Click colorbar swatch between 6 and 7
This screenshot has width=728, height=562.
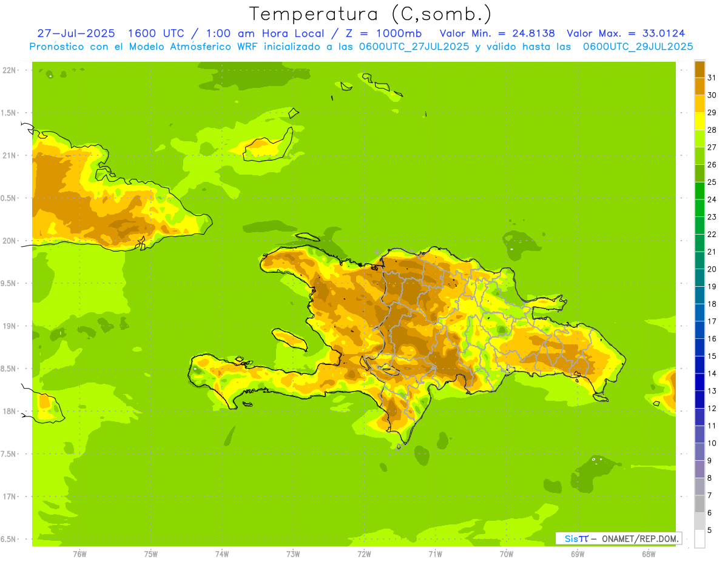click(x=699, y=504)
